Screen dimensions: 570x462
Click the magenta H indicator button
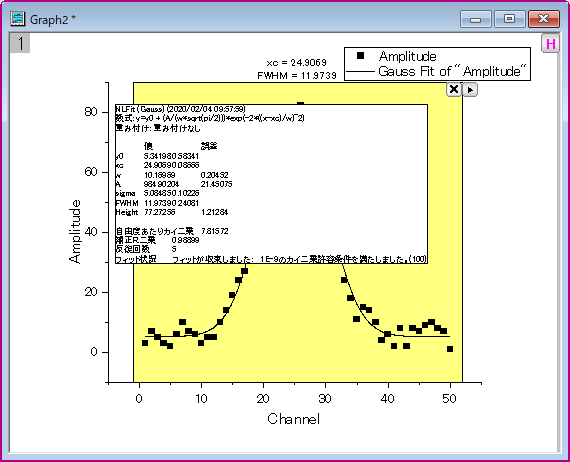click(550, 44)
